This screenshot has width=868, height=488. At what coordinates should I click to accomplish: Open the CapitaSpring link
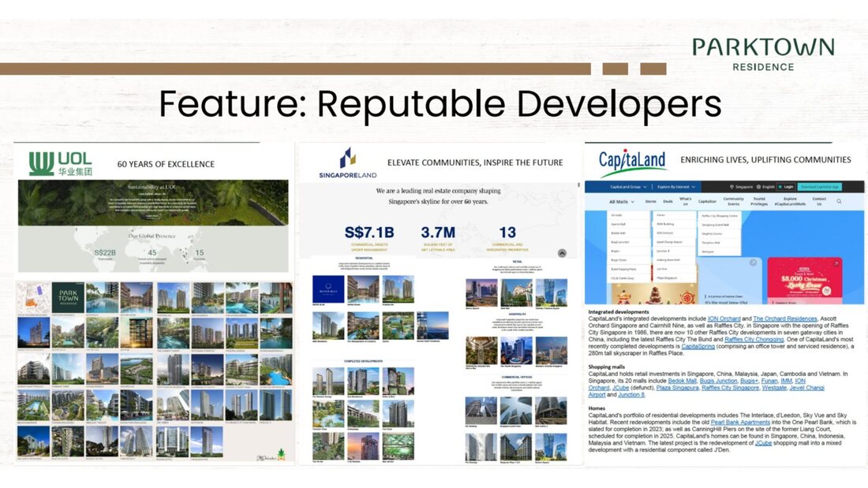698,346
